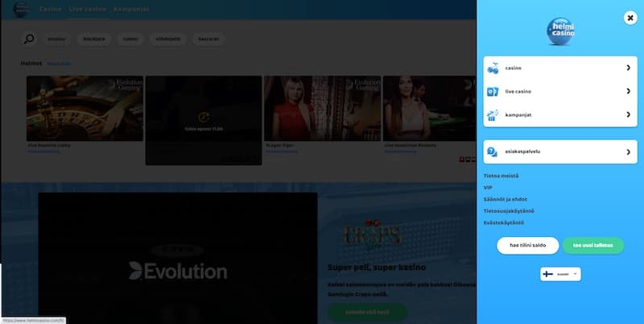Image resolution: width=644 pixels, height=324 pixels.
Task: Click the green deposit button in side panel
Action: [x=593, y=246]
